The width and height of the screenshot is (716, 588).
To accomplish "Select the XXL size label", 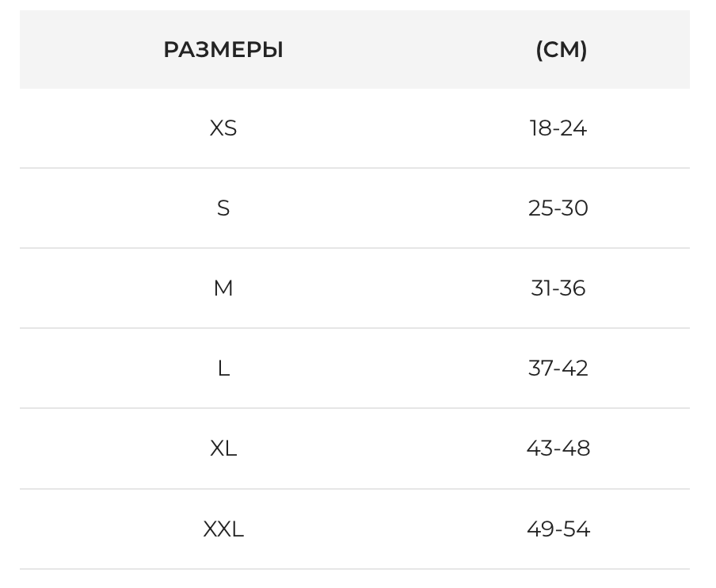I will (x=223, y=529).
